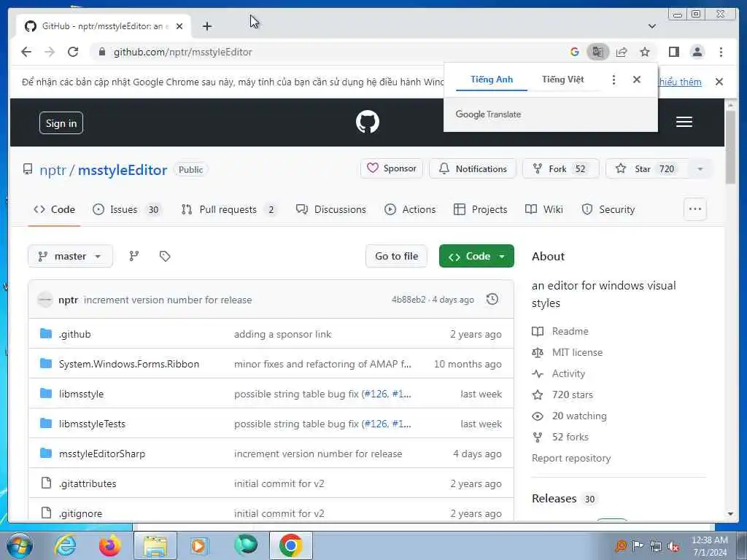
Task: Click the Google G icon in address bar
Action: point(575,52)
